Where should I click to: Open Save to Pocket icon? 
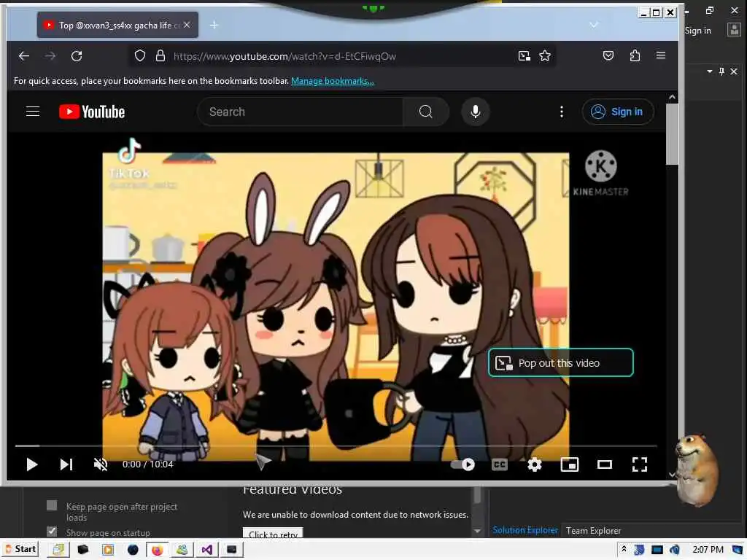(x=608, y=55)
